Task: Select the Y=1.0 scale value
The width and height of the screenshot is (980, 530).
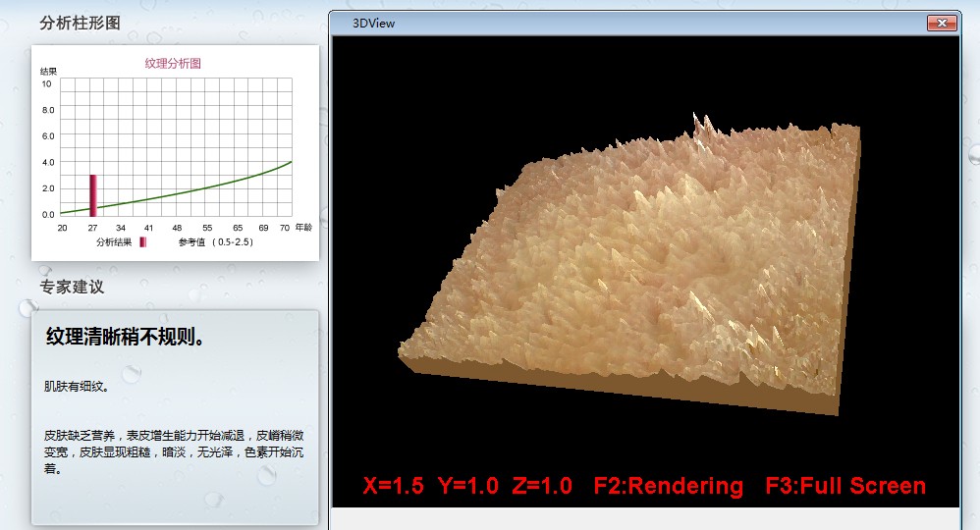Action: click(x=468, y=486)
